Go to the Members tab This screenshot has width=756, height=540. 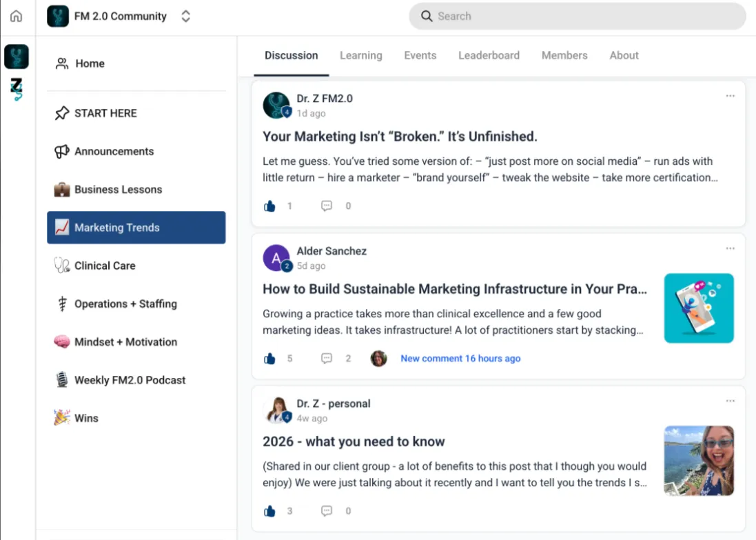[x=564, y=56]
